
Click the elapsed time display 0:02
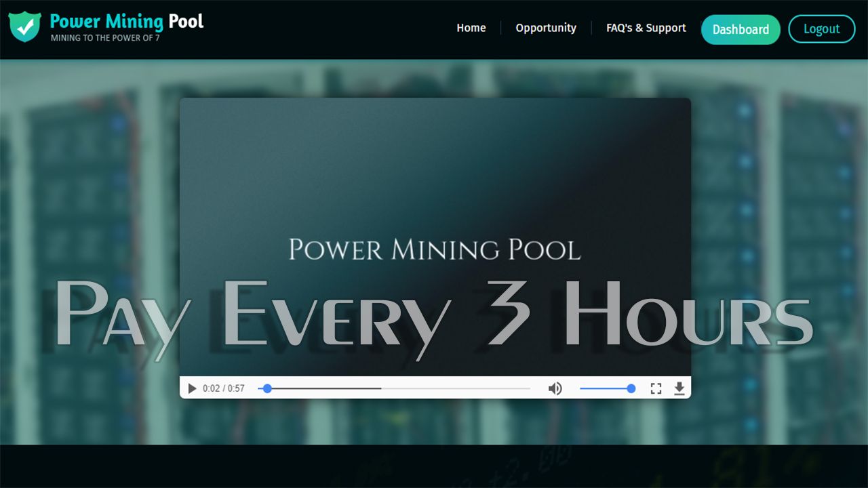(210, 388)
